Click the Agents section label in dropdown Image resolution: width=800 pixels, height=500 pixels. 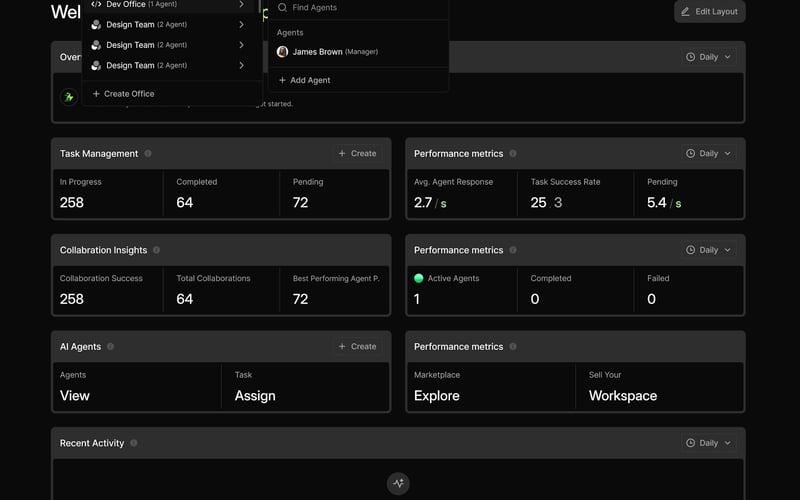[290, 32]
